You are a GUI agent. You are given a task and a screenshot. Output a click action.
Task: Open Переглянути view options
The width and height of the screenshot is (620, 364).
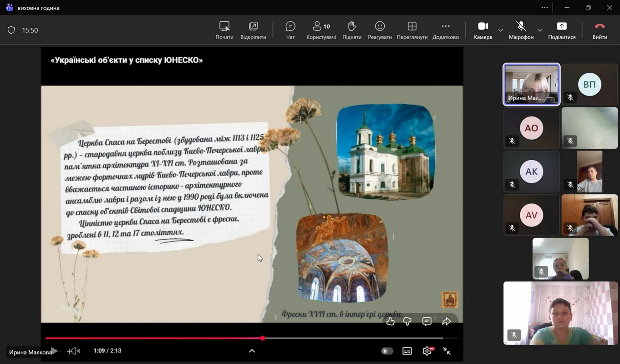click(412, 30)
